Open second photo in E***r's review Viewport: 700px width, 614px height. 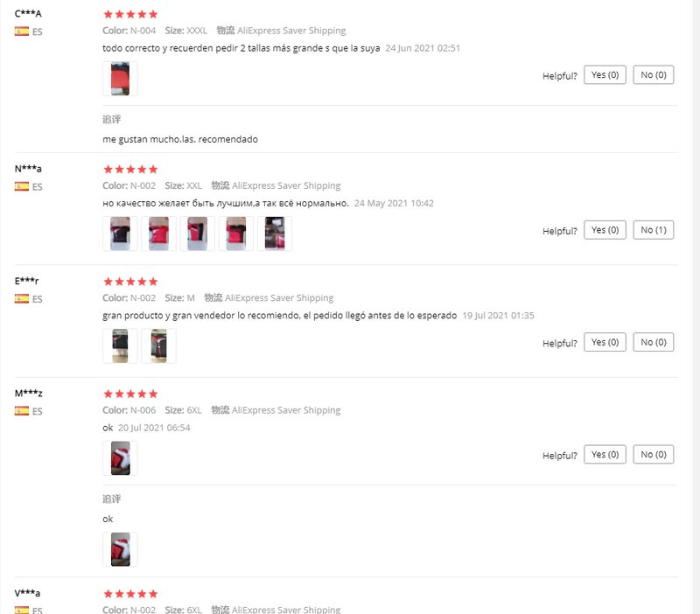pos(158,345)
